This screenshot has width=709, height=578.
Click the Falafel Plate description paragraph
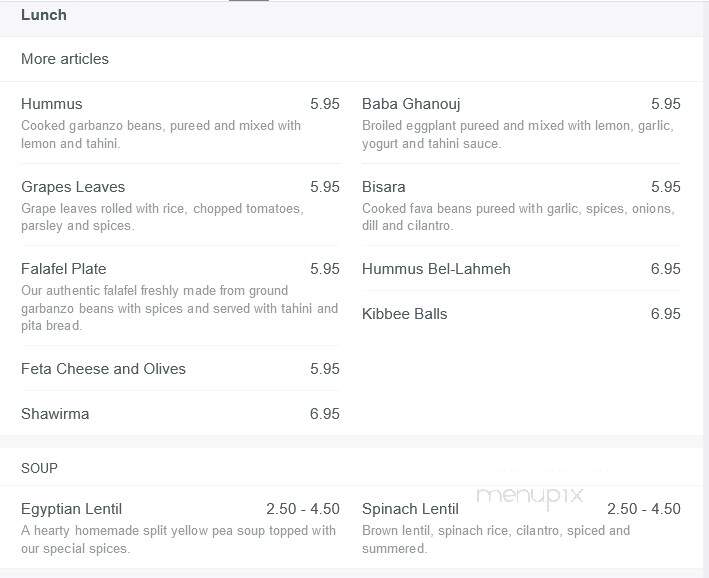[180, 308]
